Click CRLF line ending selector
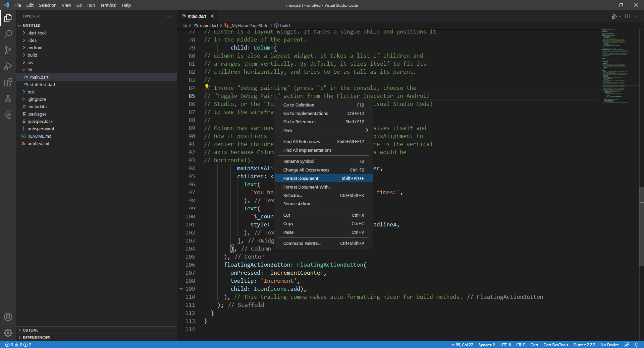This screenshot has height=348, width=644. [x=521, y=345]
